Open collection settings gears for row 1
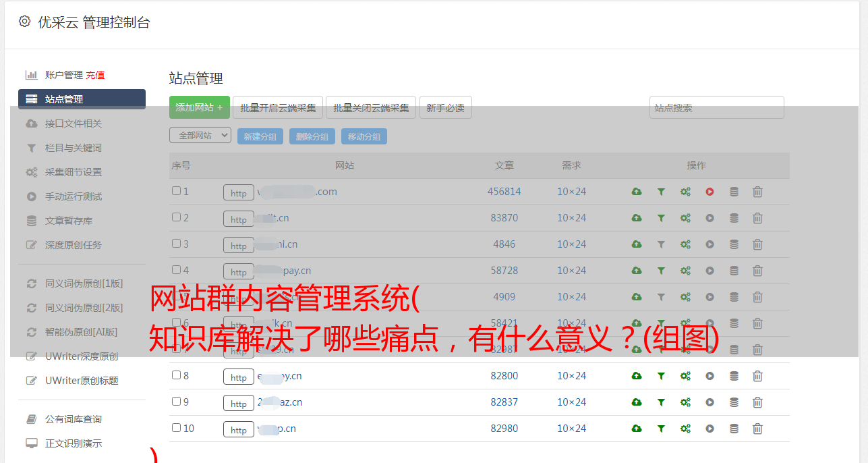Screen dimensions: 868x463 point(685,192)
